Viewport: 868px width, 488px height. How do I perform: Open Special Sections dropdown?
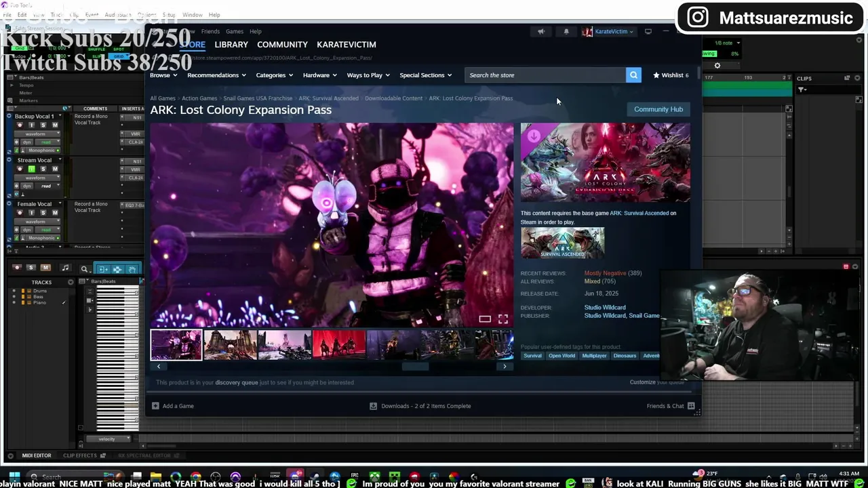coord(426,75)
